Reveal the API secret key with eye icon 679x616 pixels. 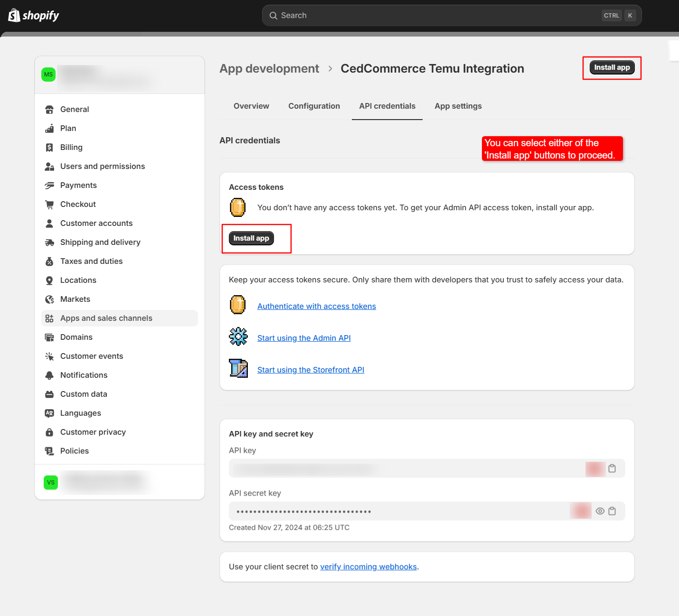tap(600, 511)
